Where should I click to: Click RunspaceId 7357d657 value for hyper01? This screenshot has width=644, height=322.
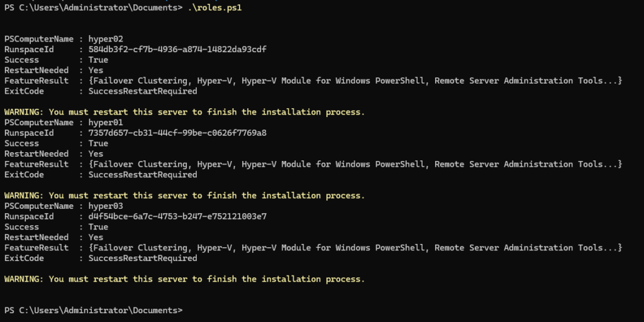(x=177, y=133)
